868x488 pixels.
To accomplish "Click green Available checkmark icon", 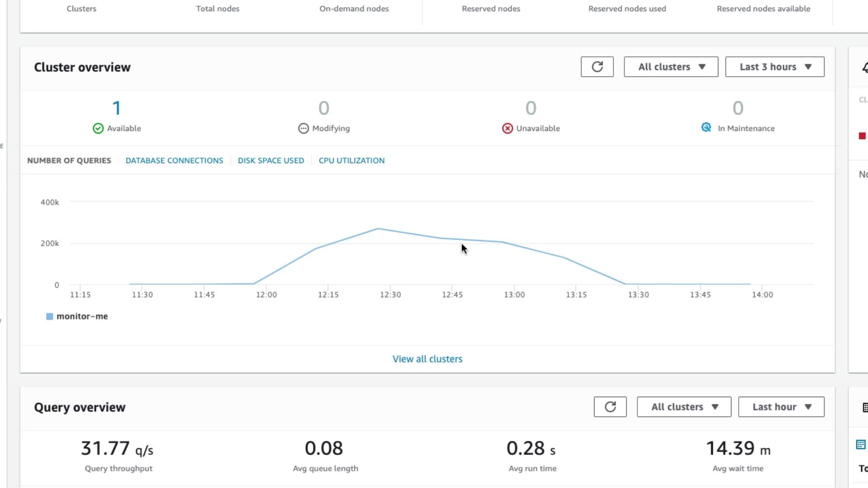I will point(98,128).
